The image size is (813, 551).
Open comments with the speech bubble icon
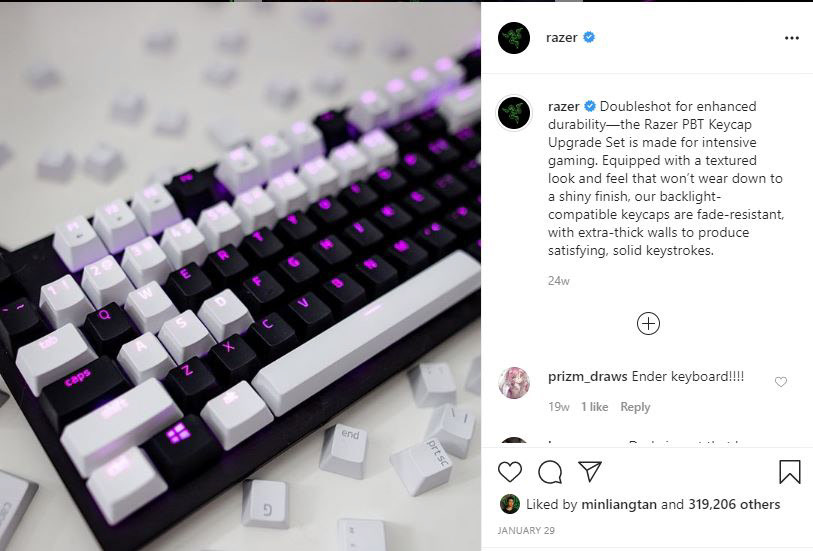coord(550,472)
